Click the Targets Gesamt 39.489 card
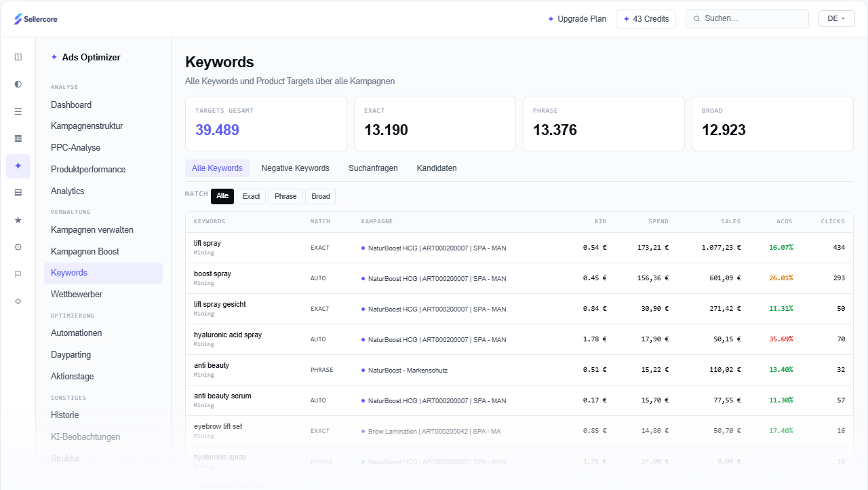868x490 pixels. [x=266, y=124]
